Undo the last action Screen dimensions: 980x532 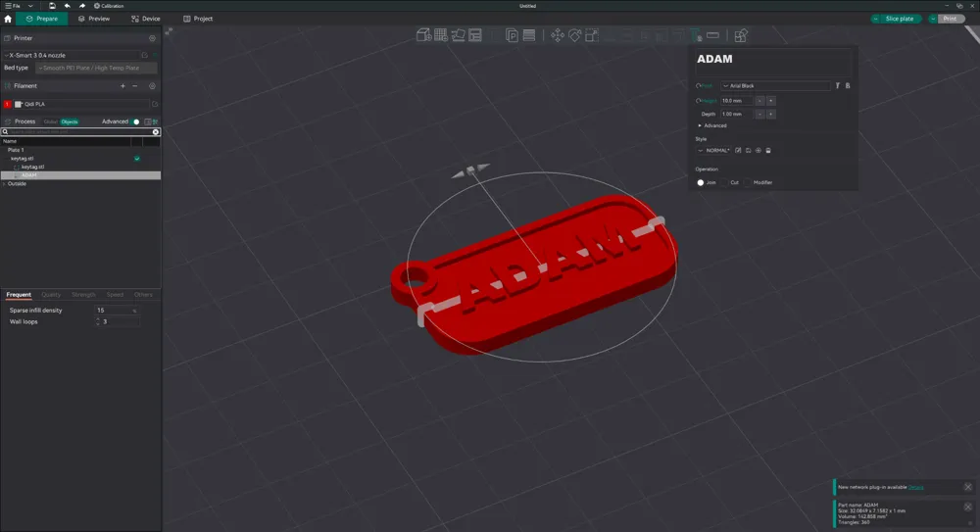pos(67,6)
